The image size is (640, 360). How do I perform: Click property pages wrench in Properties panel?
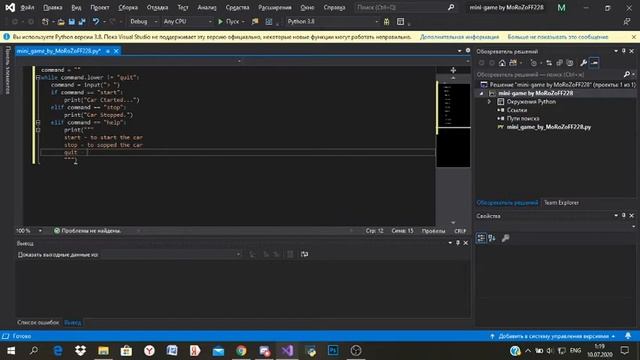(x=505, y=238)
